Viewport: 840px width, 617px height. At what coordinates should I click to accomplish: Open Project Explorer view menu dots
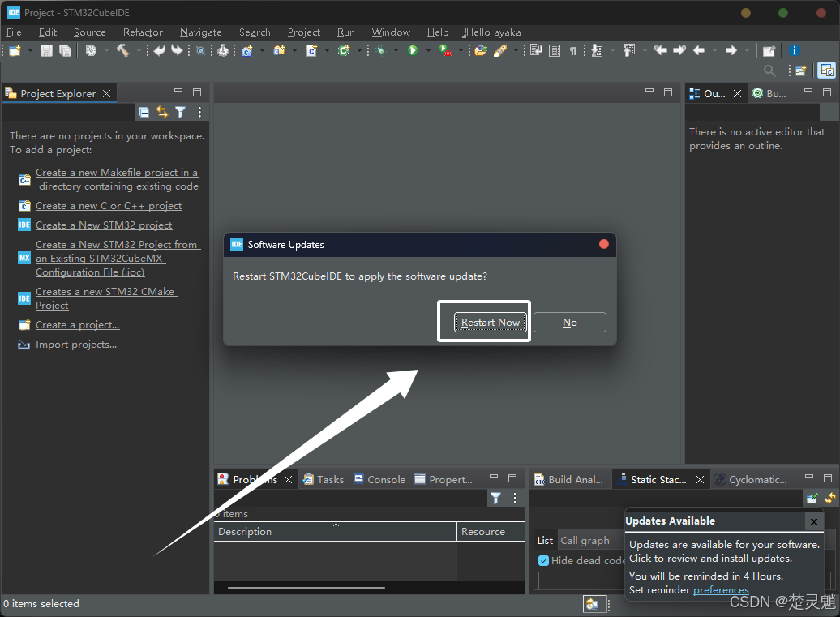pos(199,112)
